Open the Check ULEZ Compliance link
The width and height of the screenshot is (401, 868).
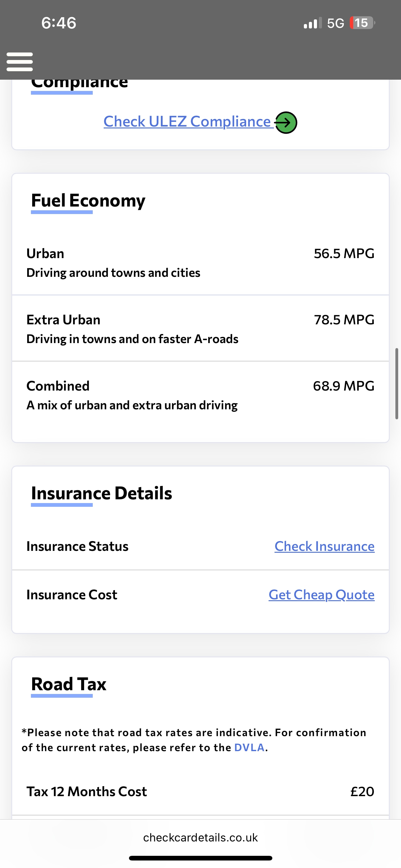click(187, 122)
